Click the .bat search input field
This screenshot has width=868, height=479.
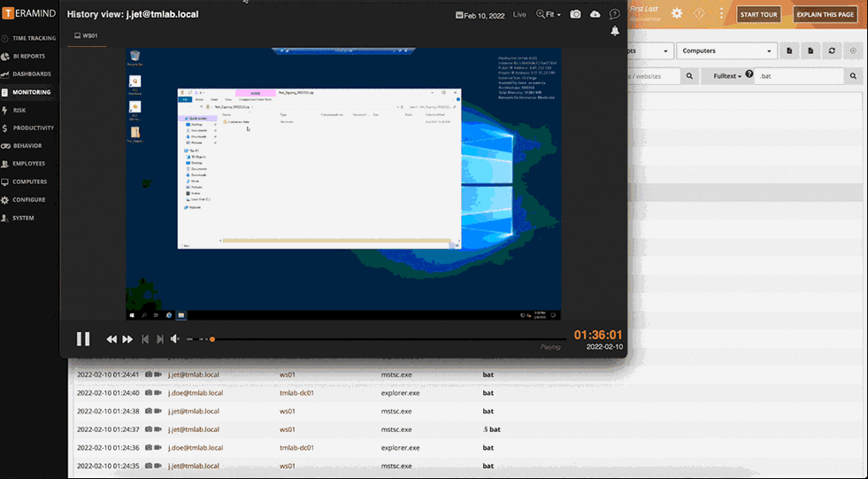[799, 77]
